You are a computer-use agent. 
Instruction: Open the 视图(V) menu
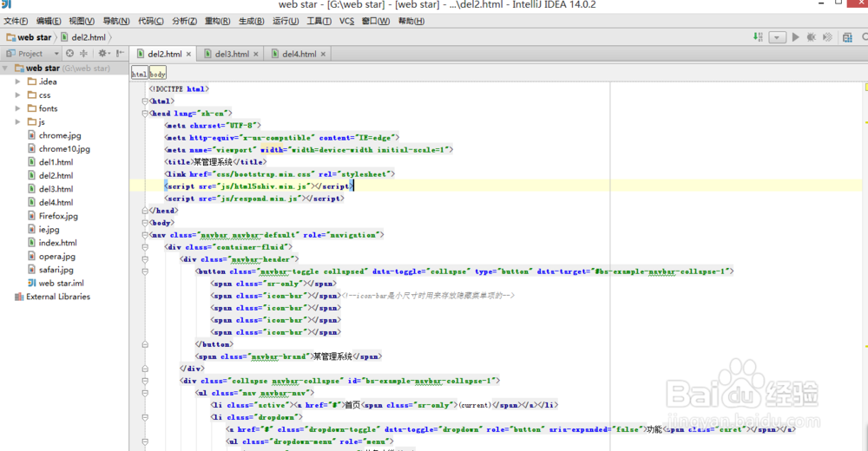click(82, 21)
